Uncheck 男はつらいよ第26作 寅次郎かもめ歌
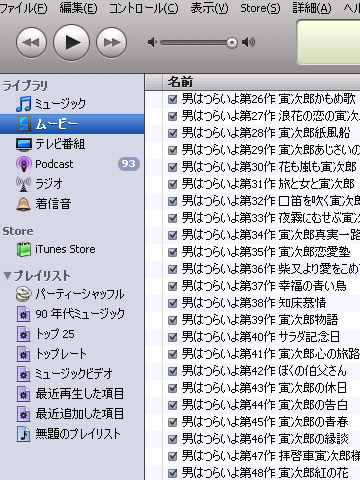360x480 pixels. coord(173,99)
